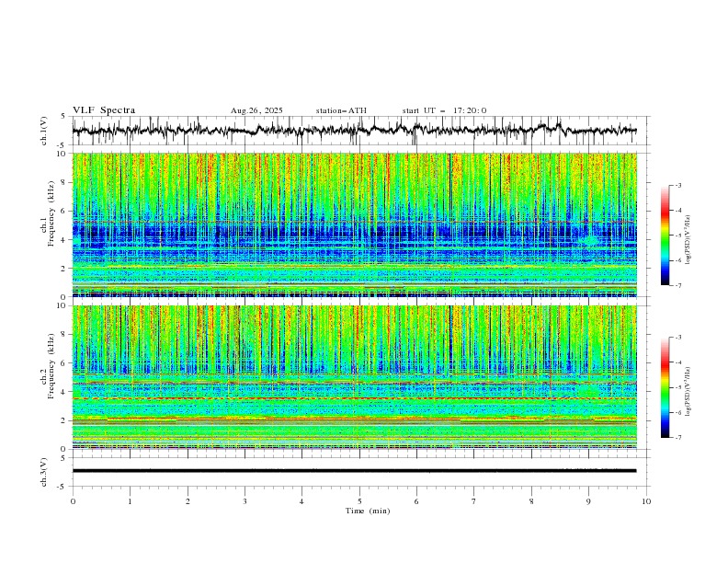
Task: Click the time axis tick label "7"
Action: point(474,501)
